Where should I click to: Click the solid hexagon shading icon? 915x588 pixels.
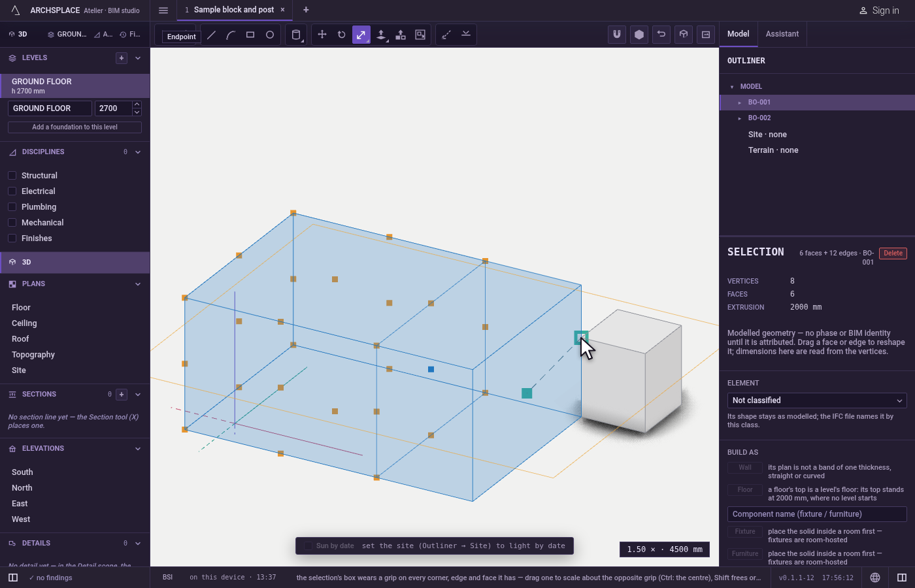pyautogui.click(x=639, y=35)
